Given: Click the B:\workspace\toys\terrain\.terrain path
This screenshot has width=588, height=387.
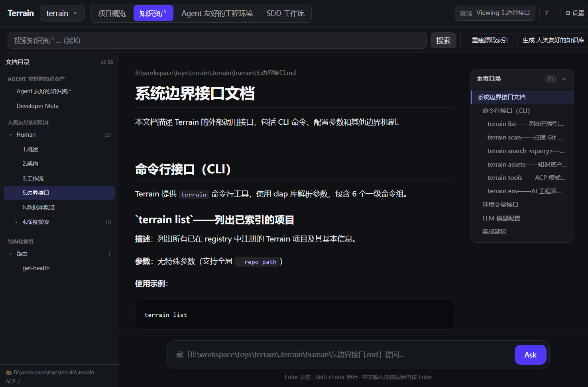Looking at the screenshot, I should pos(54,373).
